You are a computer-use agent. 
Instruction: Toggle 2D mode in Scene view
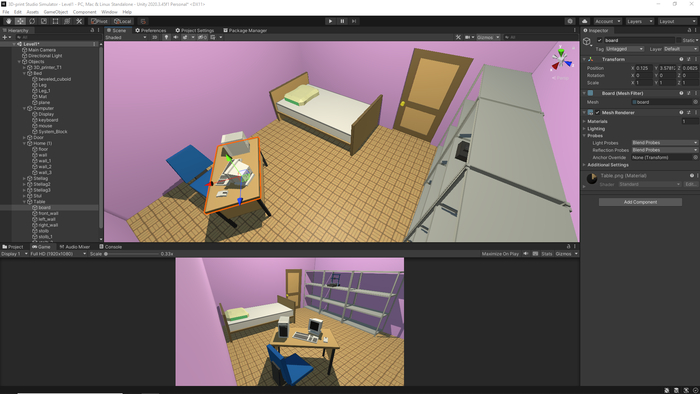pyautogui.click(x=154, y=37)
